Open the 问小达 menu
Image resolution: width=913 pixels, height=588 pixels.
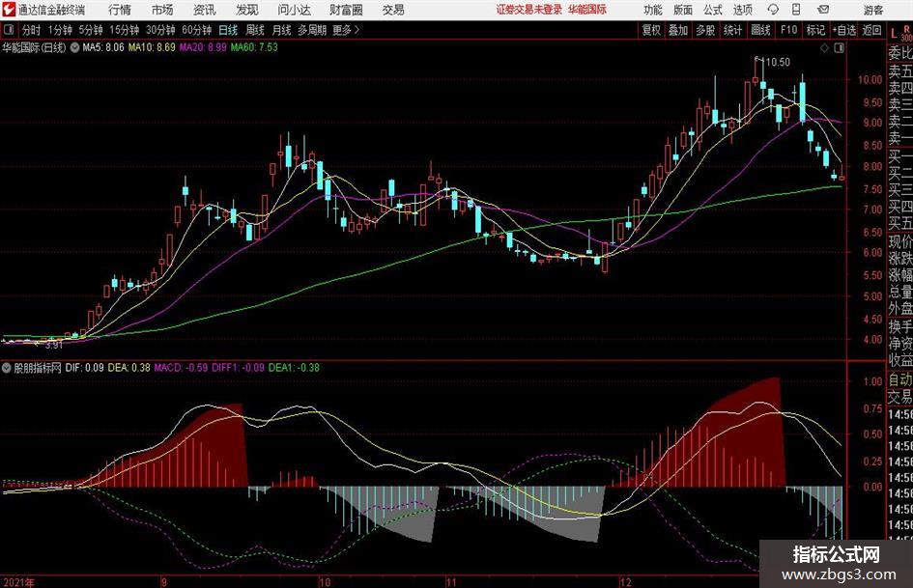click(294, 10)
